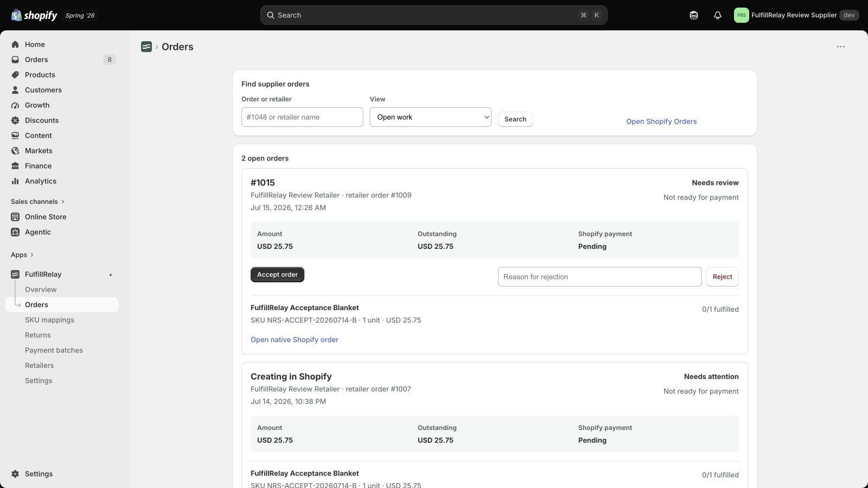Click the Creating in Shopify heading

tap(291, 376)
